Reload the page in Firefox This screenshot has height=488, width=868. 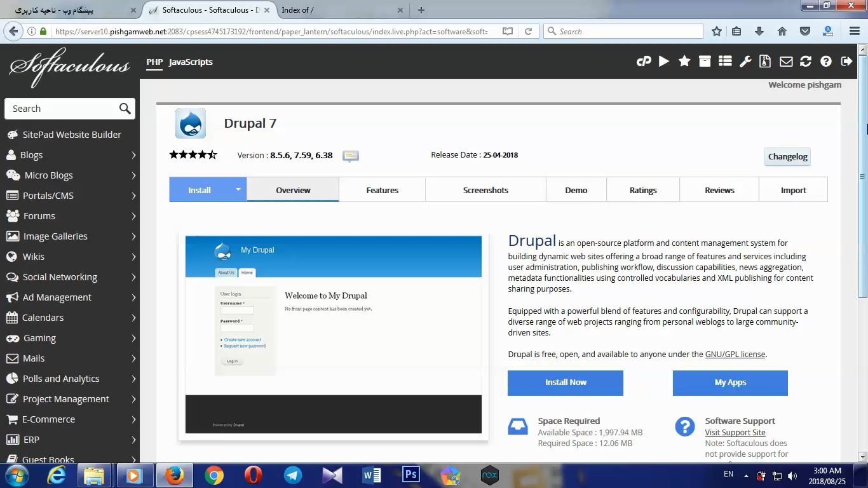(528, 31)
